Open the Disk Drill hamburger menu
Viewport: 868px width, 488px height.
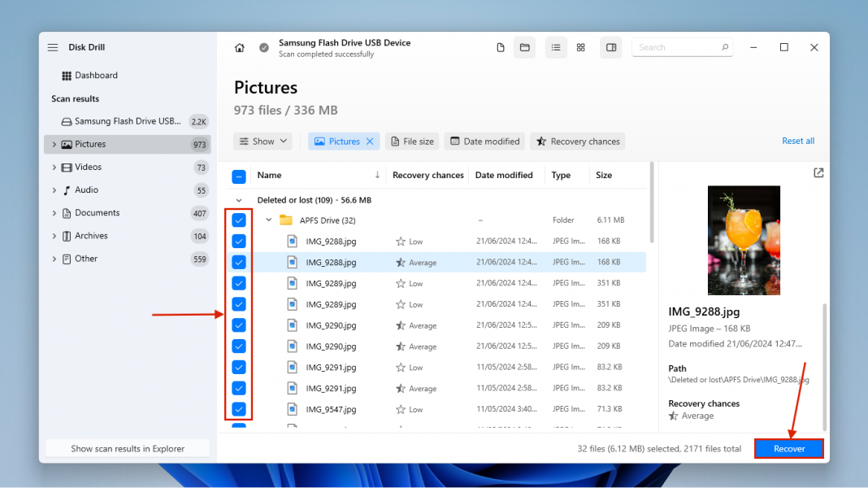pyautogui.click(x=52, y=47)
